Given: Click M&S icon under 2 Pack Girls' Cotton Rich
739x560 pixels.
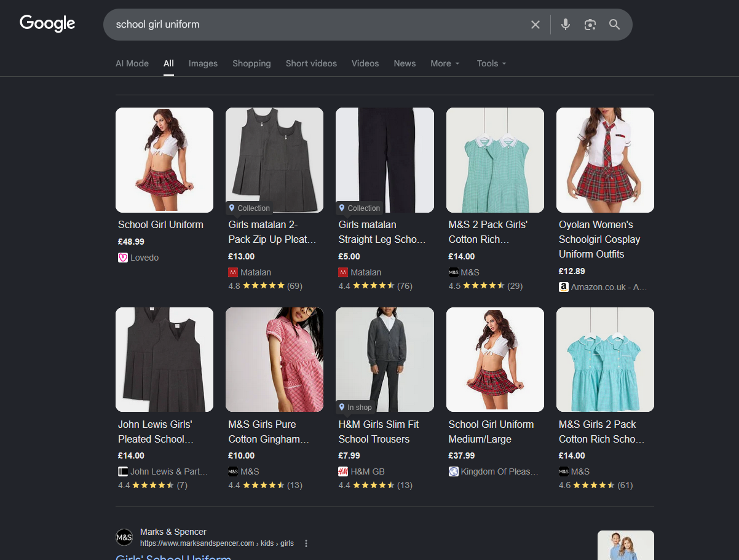Looking at the screenshot, I should point(454,272).
